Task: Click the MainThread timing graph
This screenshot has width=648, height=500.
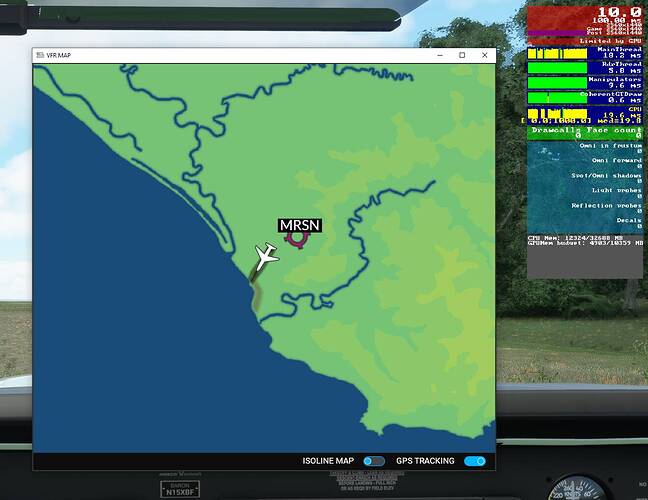Action: click(557, 54)
